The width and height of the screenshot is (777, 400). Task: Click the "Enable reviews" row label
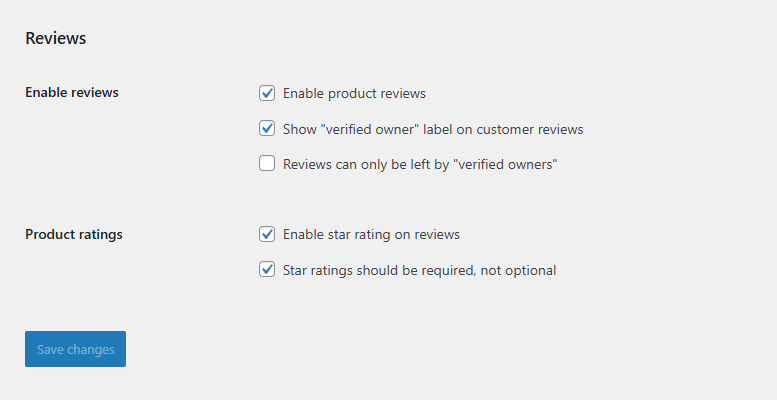tap(72, 93)
